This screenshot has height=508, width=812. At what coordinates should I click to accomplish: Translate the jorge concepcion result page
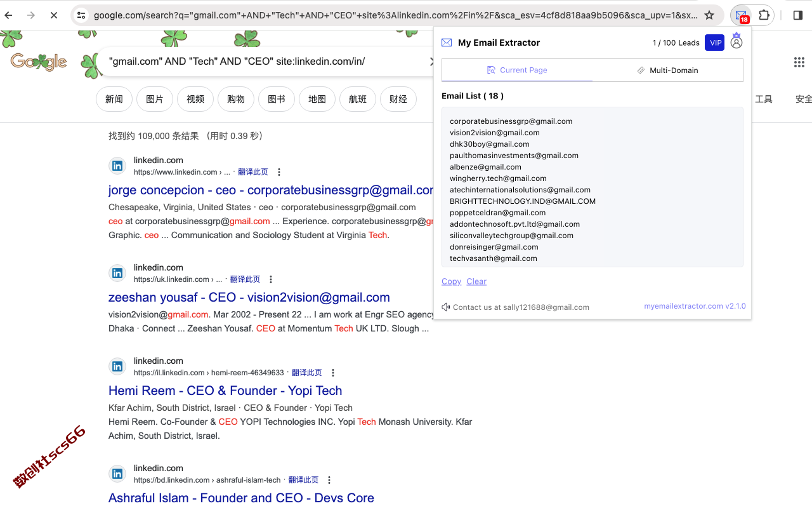pyautogui.click(x=253, y=172)
